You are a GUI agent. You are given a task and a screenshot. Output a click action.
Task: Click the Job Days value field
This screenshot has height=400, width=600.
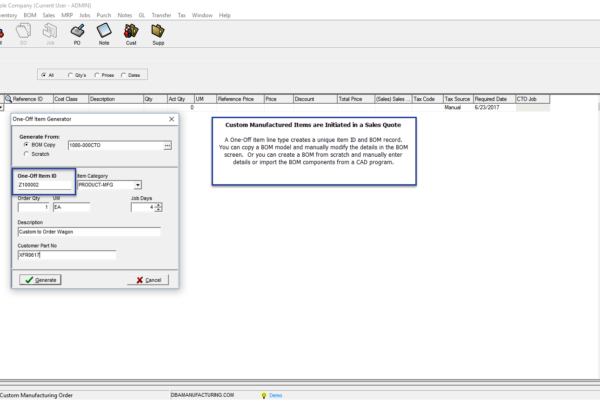tap(143, 207)
